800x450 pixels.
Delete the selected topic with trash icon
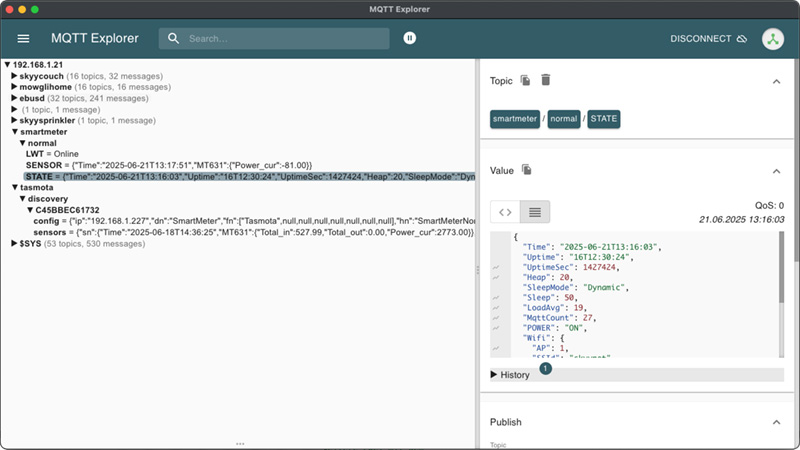545,80
